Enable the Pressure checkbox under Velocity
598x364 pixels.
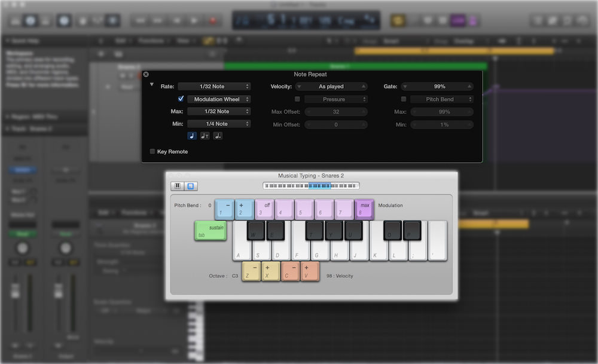click(297, 99)
